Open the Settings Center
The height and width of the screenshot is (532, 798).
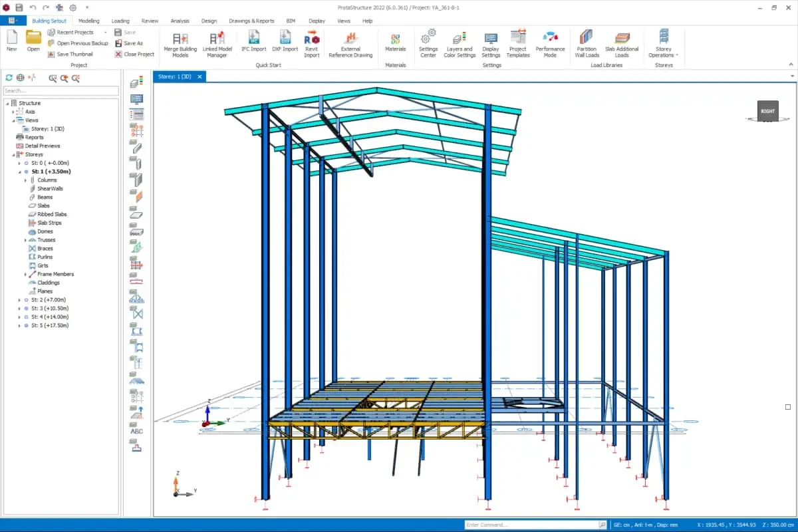(x=428, y=43)
